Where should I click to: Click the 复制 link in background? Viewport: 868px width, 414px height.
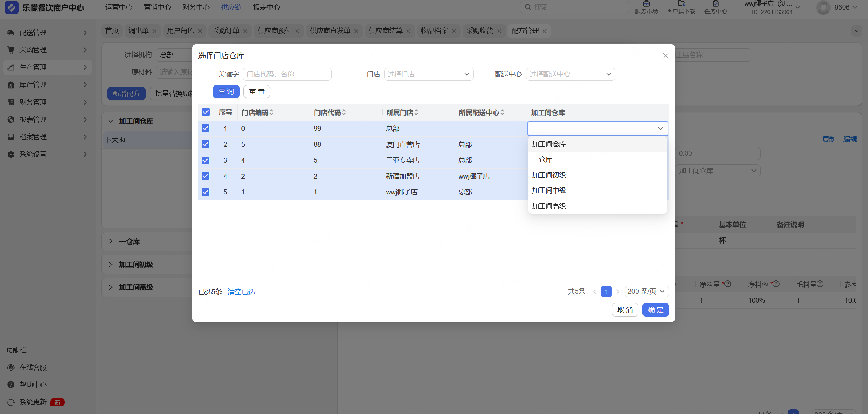[829, 139]
